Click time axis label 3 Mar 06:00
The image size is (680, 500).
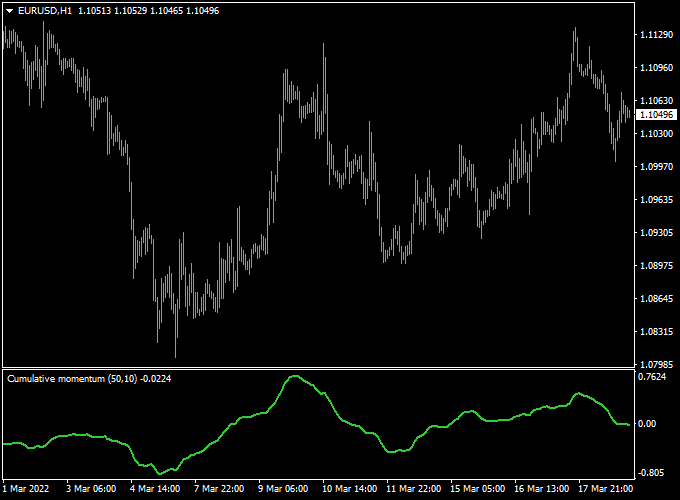pos(91,489)
